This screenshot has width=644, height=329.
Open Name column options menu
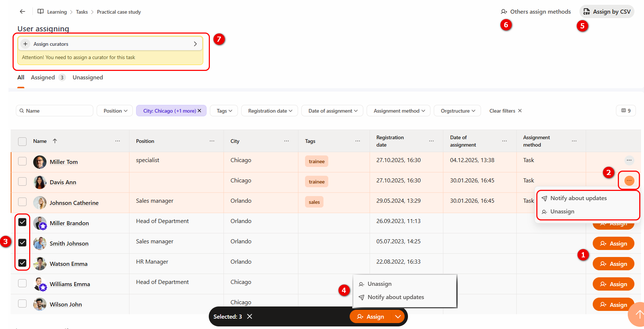click(x=117, y=141)
